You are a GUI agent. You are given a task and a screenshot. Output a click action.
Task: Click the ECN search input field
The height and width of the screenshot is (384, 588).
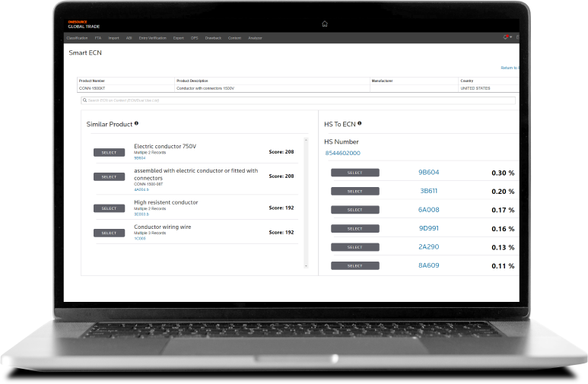[x=298, y=100]
